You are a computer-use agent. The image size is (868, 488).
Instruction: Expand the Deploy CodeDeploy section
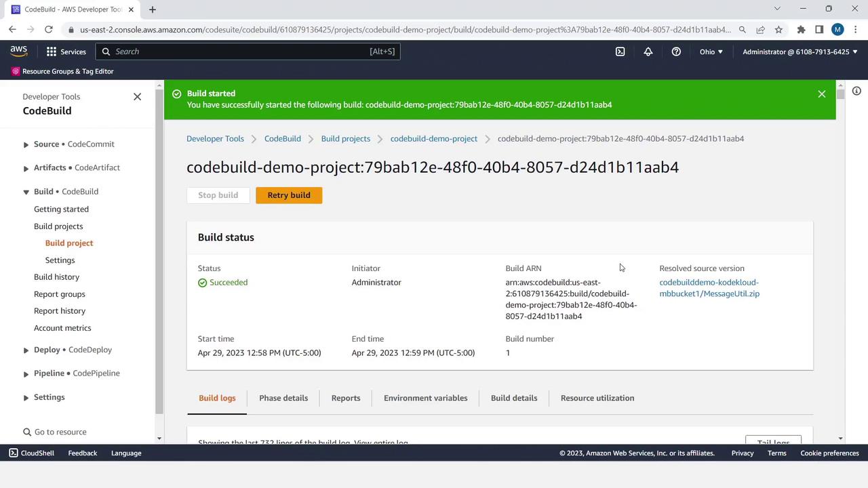[x=26, y=350]
